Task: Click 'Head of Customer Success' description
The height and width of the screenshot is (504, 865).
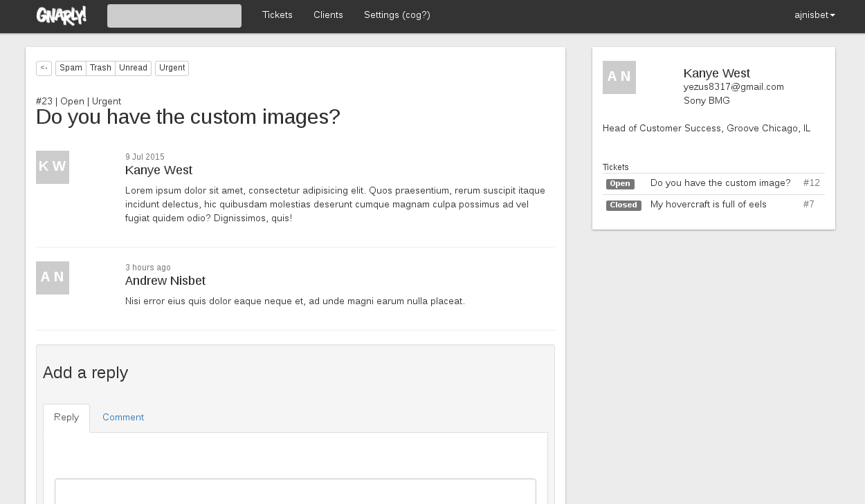Action: [x=707, y=129]
